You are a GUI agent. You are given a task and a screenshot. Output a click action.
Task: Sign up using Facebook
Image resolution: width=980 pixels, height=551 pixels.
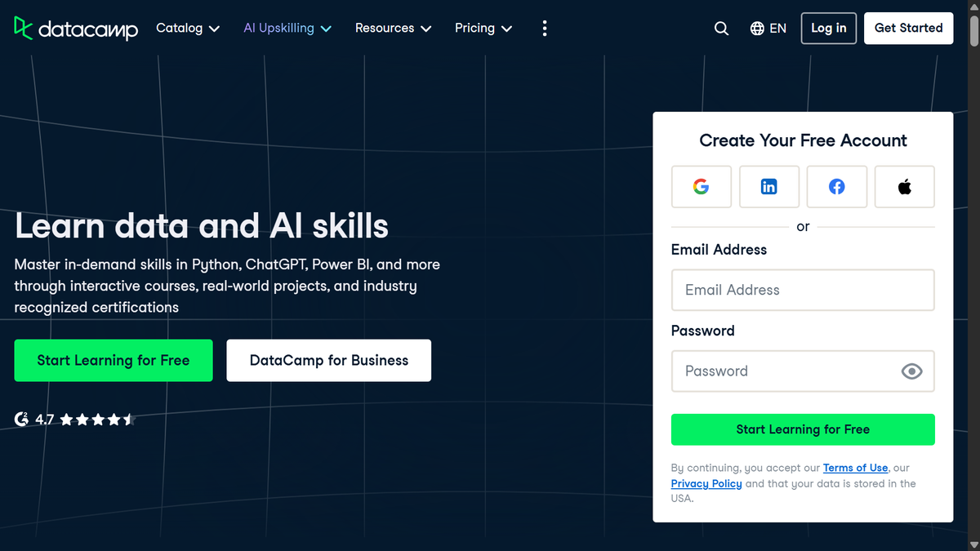[836, 186]
